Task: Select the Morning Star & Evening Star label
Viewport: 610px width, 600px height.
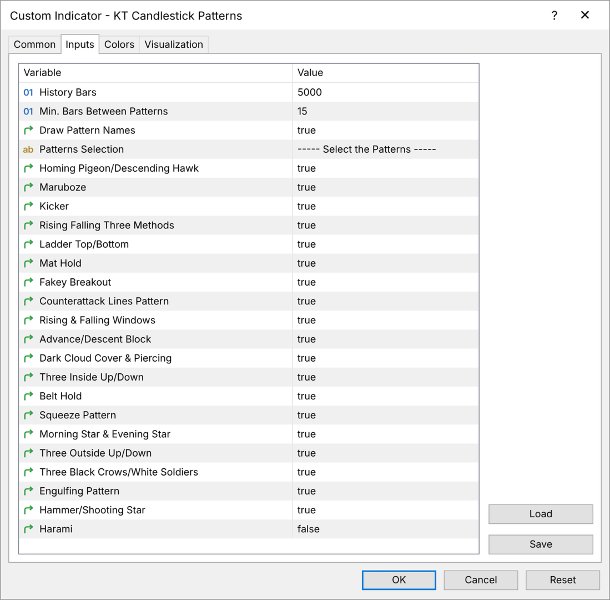Action: (x=105, y=434)
